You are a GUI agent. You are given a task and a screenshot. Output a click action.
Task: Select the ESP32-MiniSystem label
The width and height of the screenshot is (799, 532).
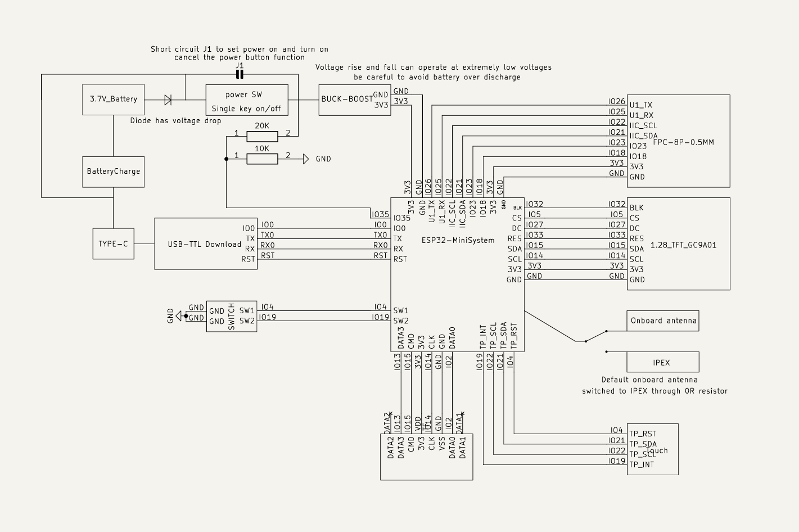pyautogui.click(x=458, y=240)
